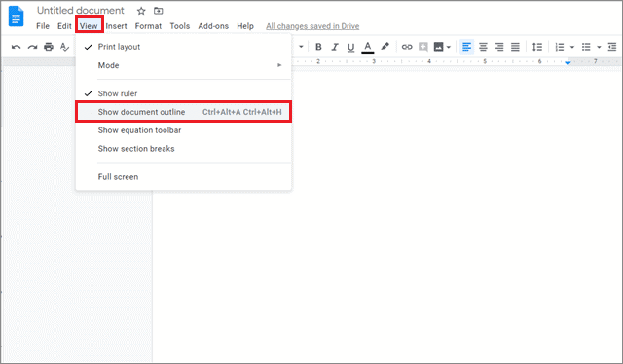Run spelling and grammar check icon
Image resolution: width=623 pixels, height=364 pixels.
tap(64, 47)
